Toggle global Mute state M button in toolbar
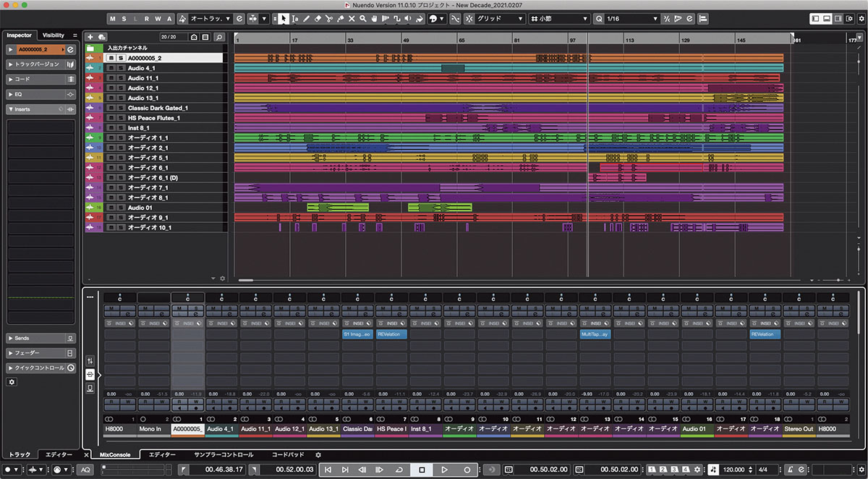The height and width of the screenshot is (479, 868). pyautogui.click(x=114, y=18)
